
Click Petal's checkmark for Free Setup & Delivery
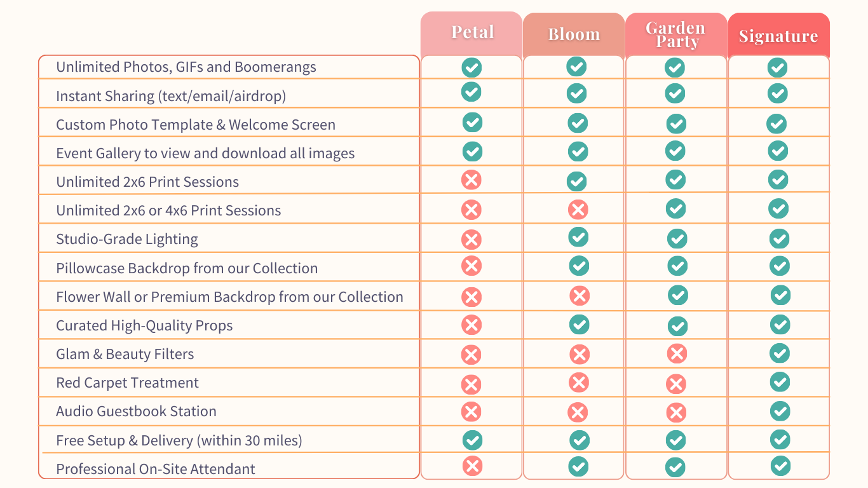(x=472, y=440)
